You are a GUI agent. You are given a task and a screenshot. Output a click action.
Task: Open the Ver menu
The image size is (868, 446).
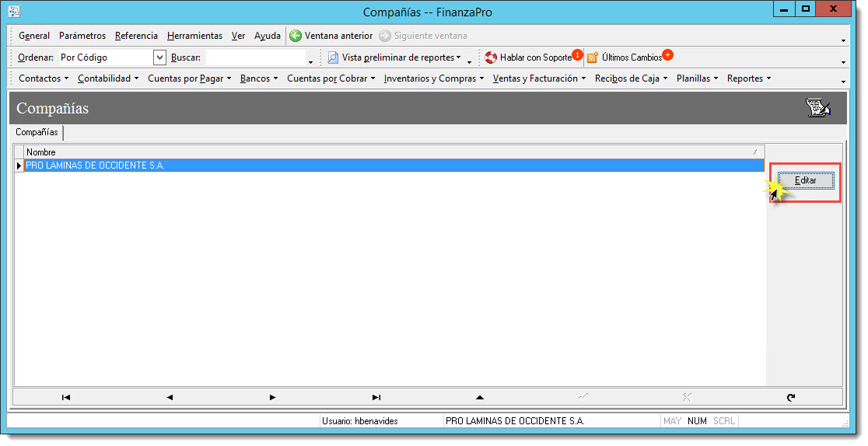pyautogui.click(x=238, y=36)
